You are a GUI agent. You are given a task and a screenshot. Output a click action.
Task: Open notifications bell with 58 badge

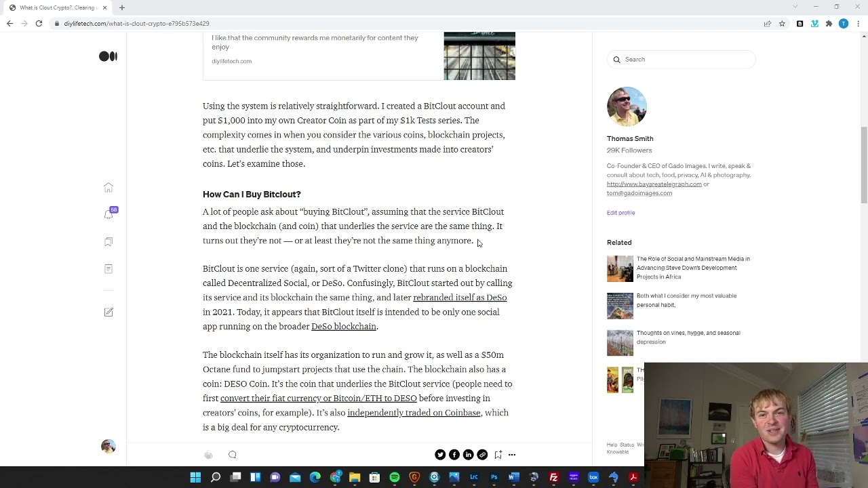click(109, 213)
